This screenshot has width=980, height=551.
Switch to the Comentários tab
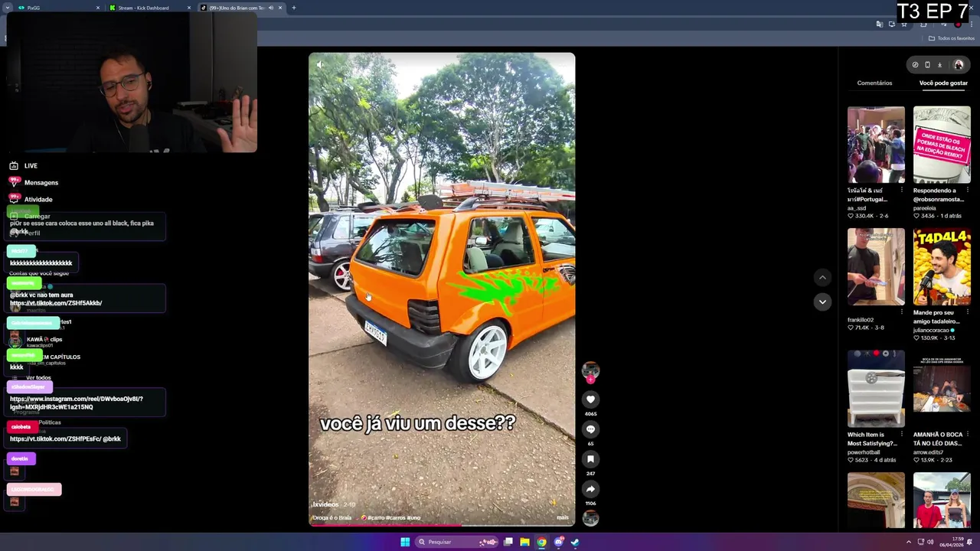click(x=874, y=83)
